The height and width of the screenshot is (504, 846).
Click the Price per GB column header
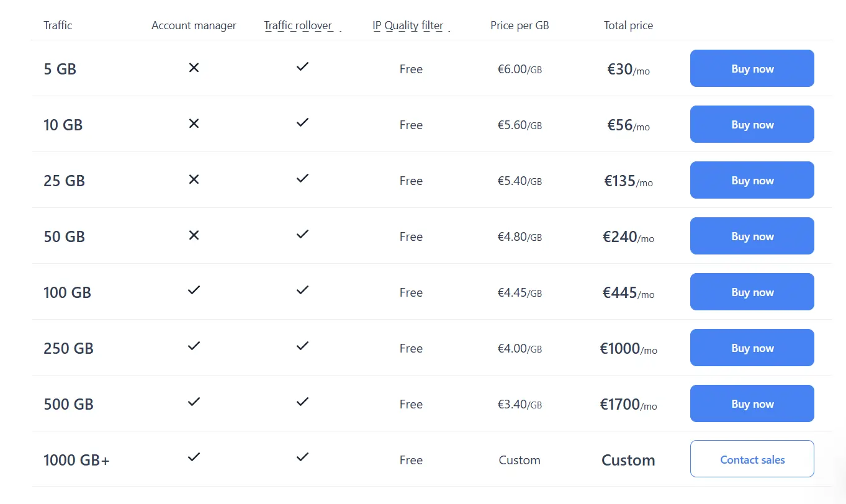520,25
